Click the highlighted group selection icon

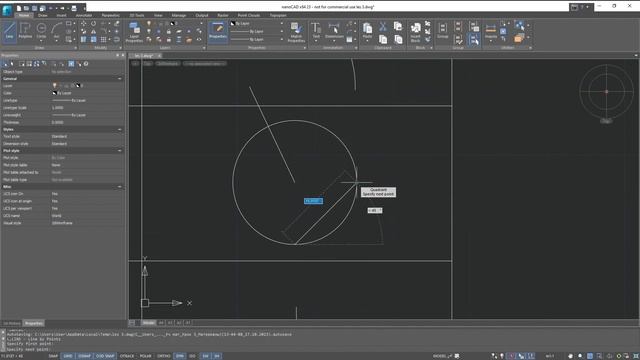pyautogui.click(x=473, y=39)
